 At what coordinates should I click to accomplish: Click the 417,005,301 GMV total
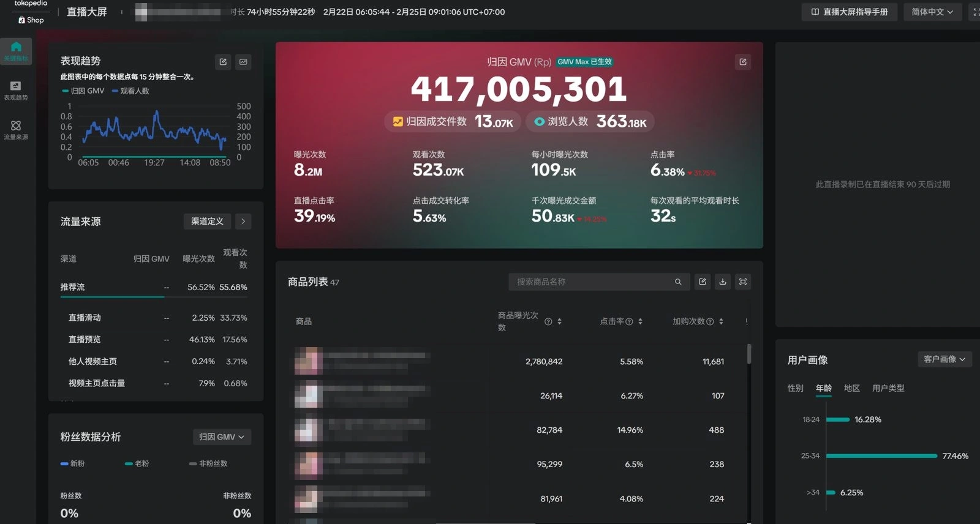click(x=519, y=89)
